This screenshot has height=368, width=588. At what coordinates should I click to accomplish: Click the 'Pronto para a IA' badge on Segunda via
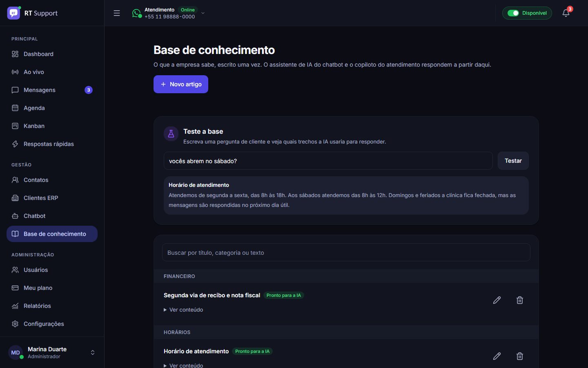point(284,295)
